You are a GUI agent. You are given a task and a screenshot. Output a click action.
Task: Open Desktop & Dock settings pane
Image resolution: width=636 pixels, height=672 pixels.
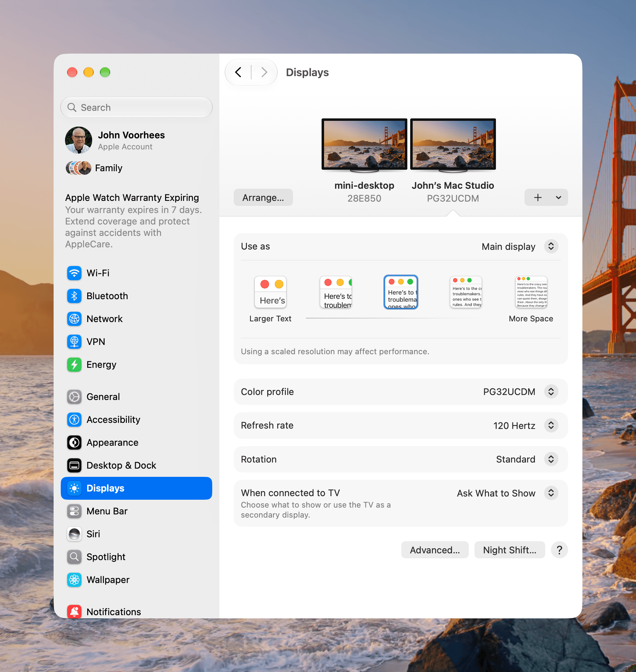tap(136, 465)
